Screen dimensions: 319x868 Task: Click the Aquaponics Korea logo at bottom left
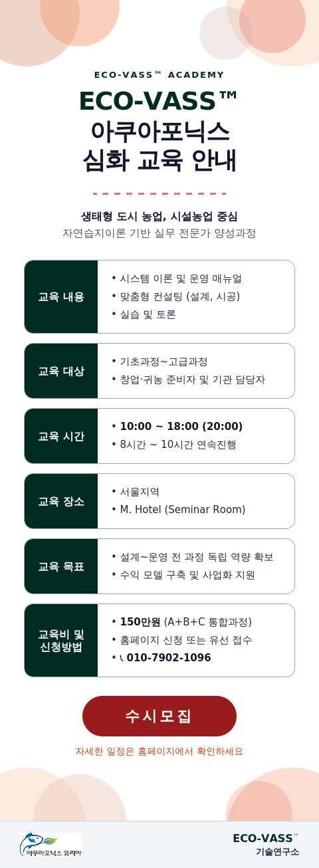coord(51,845)
